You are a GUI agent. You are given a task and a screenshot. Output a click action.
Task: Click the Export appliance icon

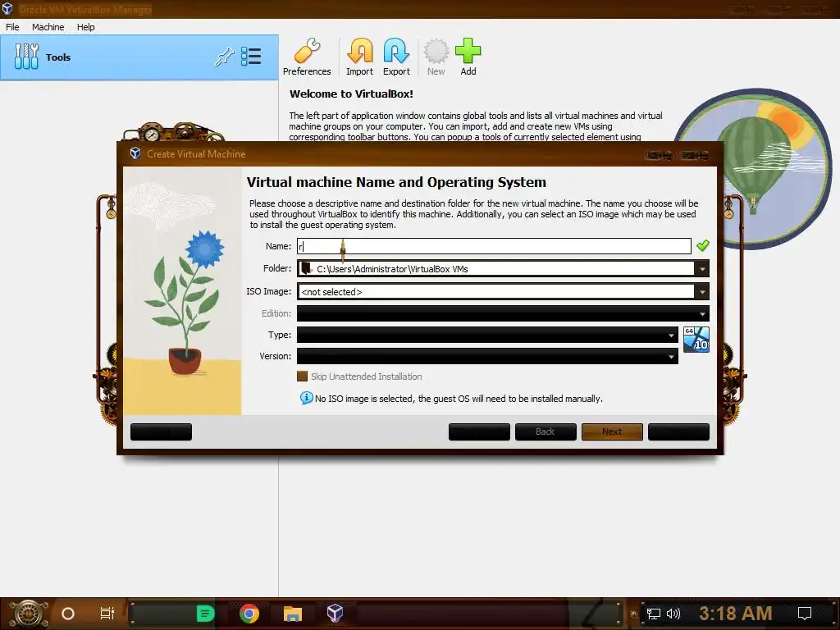(396, 57)
